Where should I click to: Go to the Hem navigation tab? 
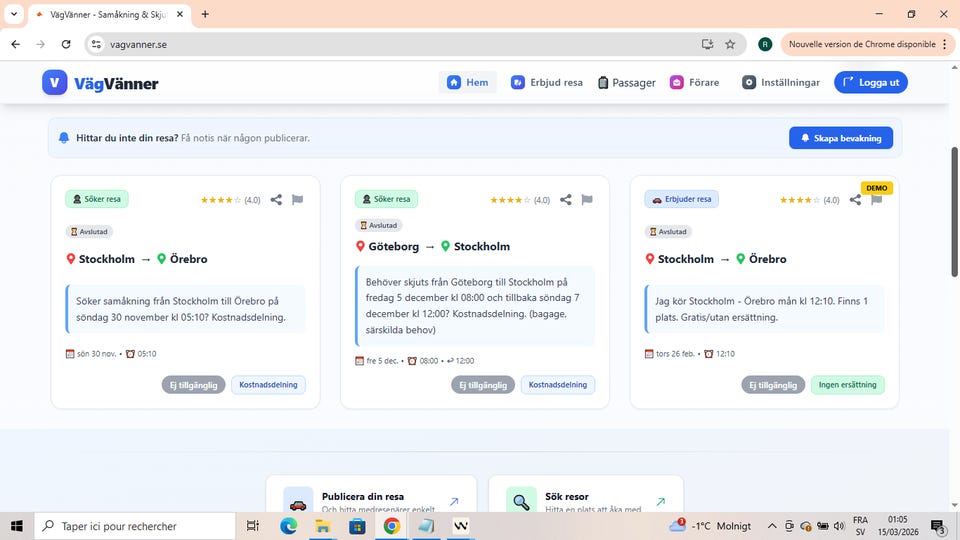(467, 83)
